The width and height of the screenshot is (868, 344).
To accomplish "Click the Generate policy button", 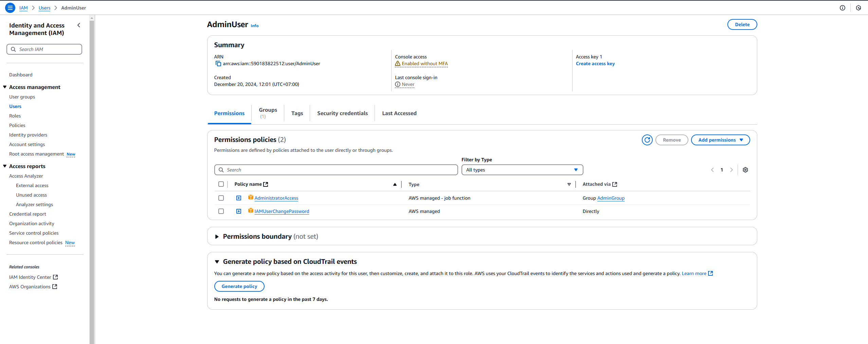I will pos(239,286).
